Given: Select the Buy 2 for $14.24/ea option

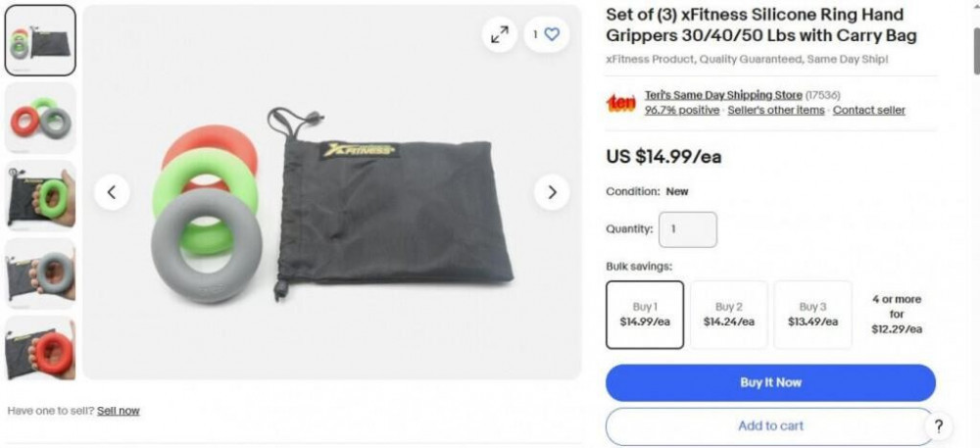Looking at the screenshot, I should [729, 315].
